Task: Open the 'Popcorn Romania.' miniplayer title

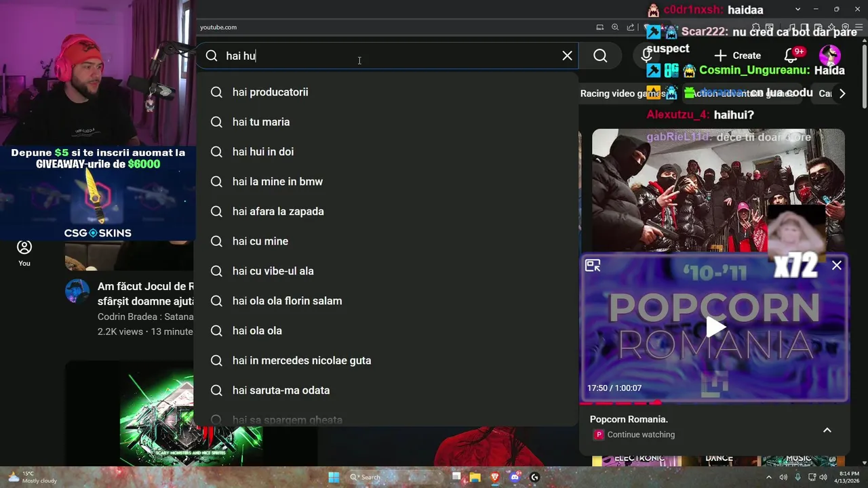Action: click(x=629, y=420)
